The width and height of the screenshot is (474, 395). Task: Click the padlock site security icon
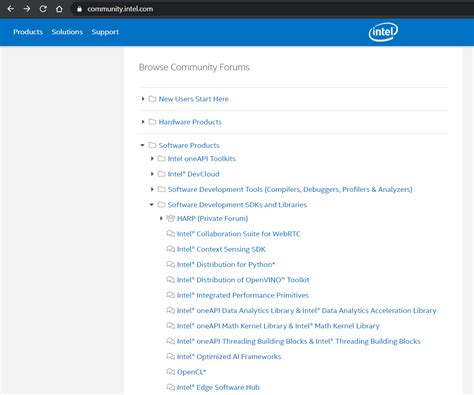click(x=79, y=9)
